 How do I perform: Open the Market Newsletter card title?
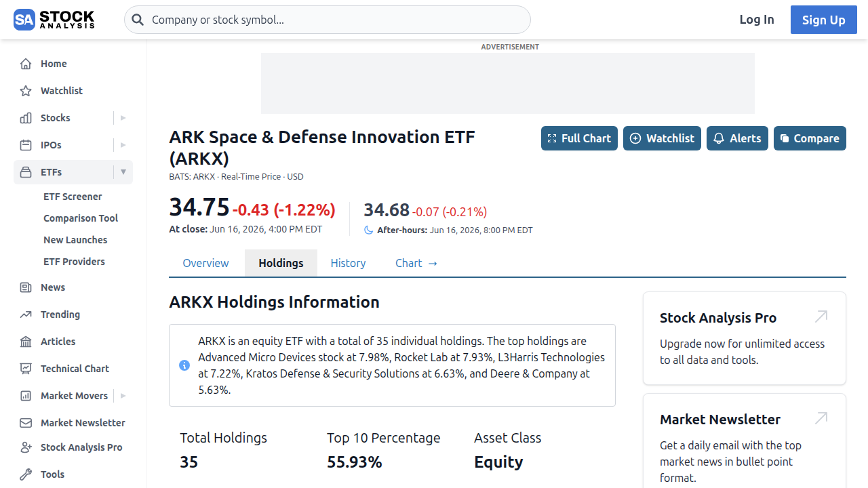pos(720,420)
